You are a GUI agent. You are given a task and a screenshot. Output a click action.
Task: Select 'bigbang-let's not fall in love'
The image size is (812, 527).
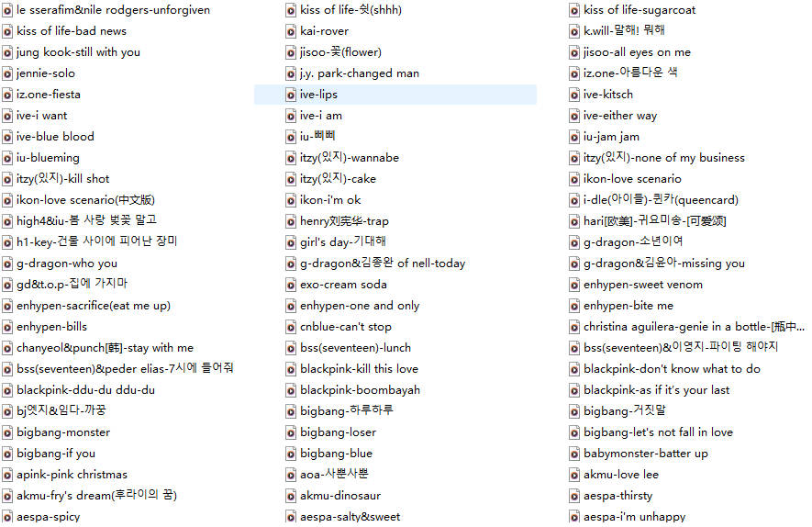click(x=658, y=432)
